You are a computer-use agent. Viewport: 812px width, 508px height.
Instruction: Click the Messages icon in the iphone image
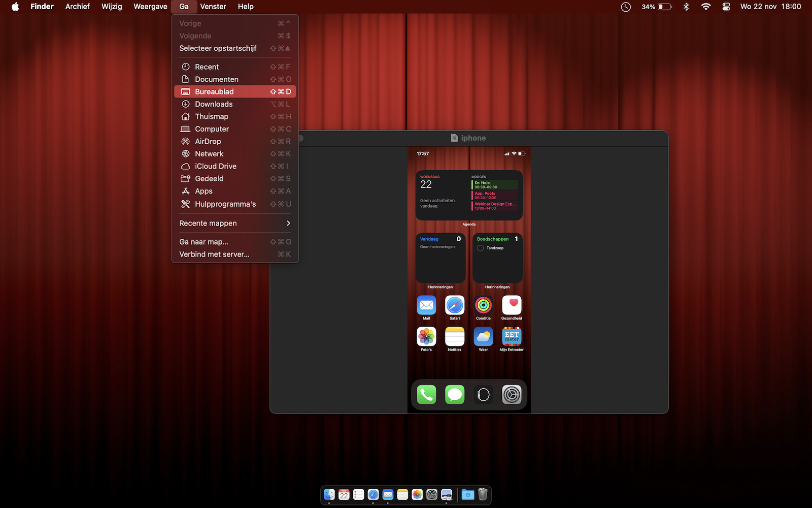[x=455, y=394]
